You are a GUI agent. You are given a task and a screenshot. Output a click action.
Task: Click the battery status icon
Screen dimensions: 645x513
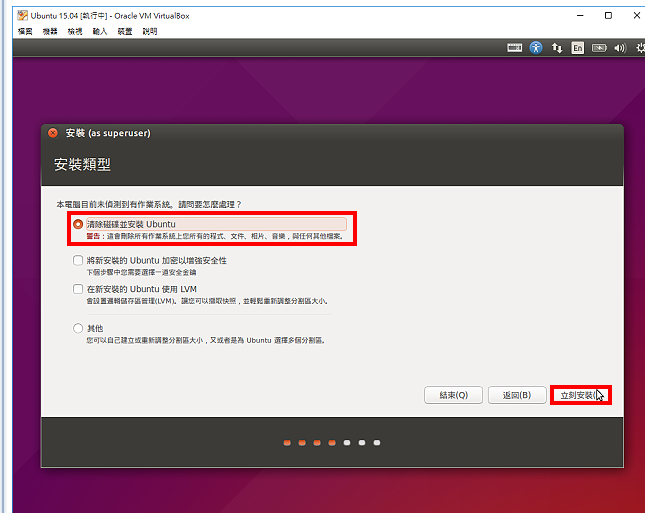[599, 48]
